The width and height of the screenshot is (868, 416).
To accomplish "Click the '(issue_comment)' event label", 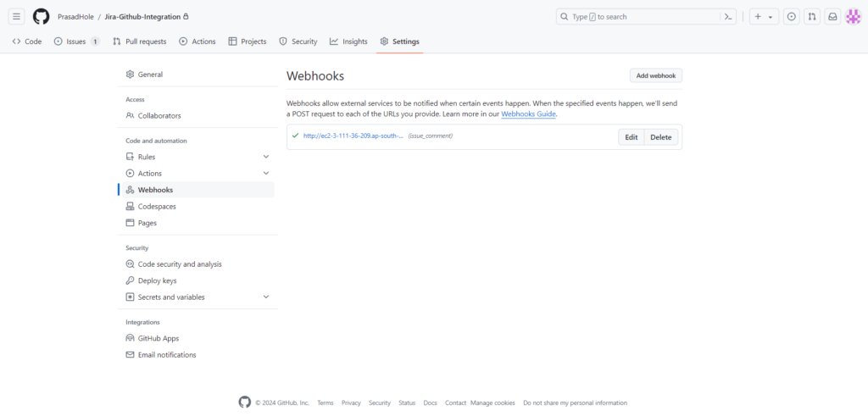I will (x=430, y=136).
